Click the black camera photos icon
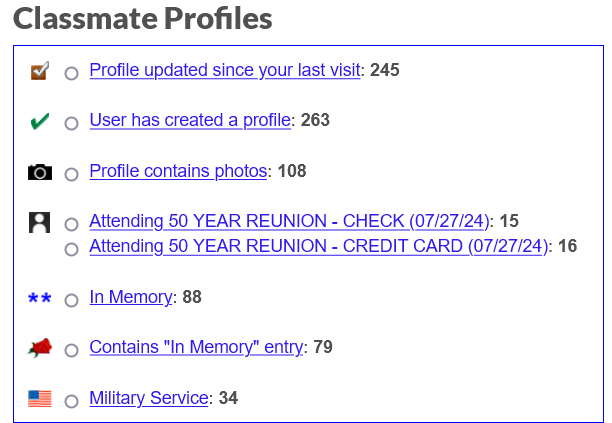Screen dimensions: 612x423 coord(40,172)
